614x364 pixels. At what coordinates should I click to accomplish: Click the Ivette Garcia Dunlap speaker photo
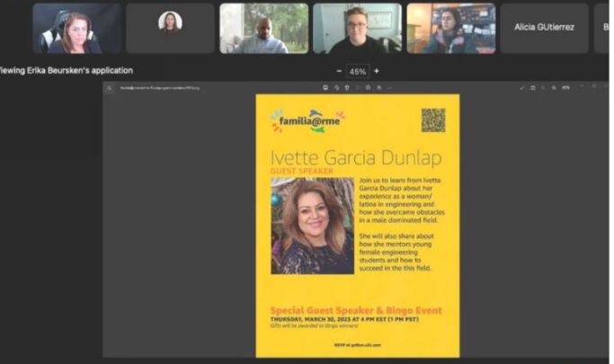pyautogui.click(x=312, y=226)
